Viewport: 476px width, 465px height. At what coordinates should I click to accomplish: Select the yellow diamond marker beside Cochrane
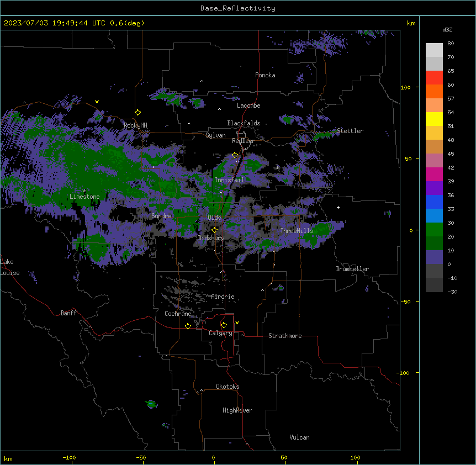click(188, 326)
